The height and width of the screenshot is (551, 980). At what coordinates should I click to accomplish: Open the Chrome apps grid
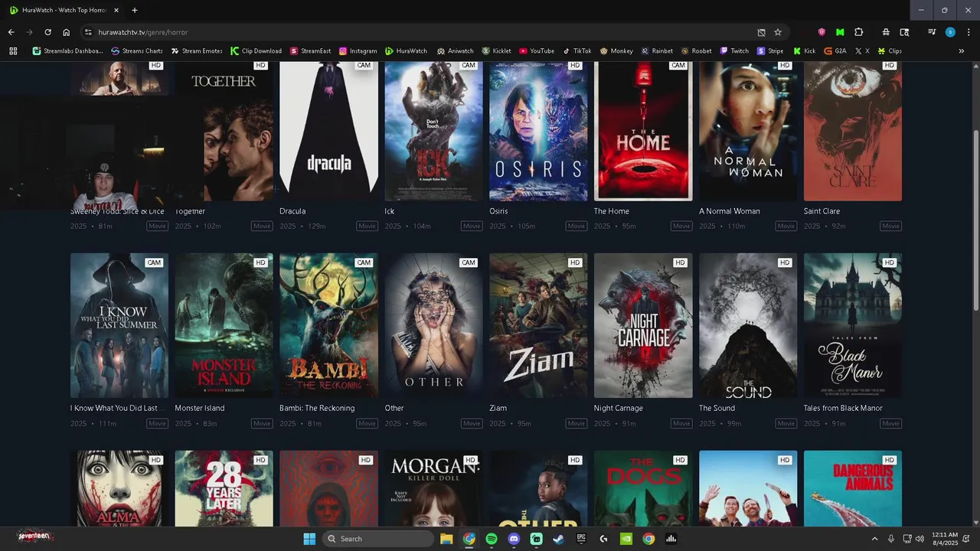coord(13,51)
